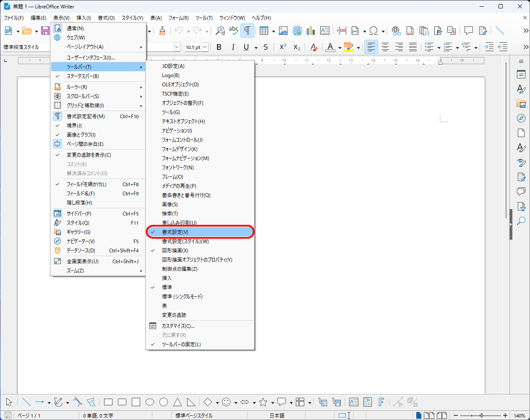Select フォームコントロール(J) from toolbar list
The height and width of the screenshot is (420, 530).
(x=182, y=140)
